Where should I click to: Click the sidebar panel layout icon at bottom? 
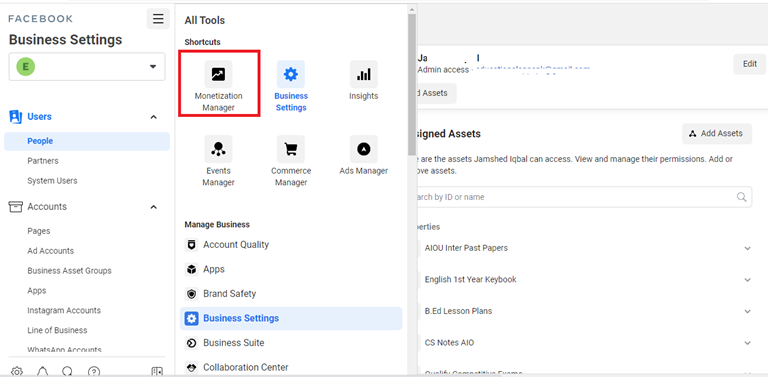click(x=157, y=372)
